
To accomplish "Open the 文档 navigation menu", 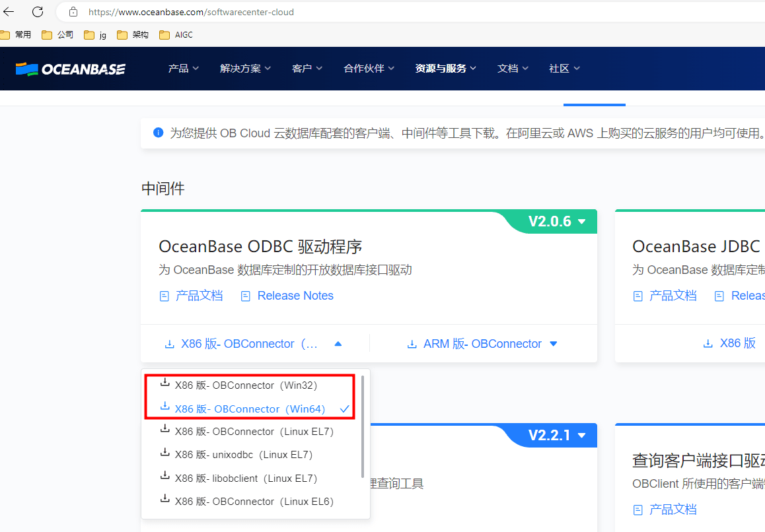I will coord(513,68).
